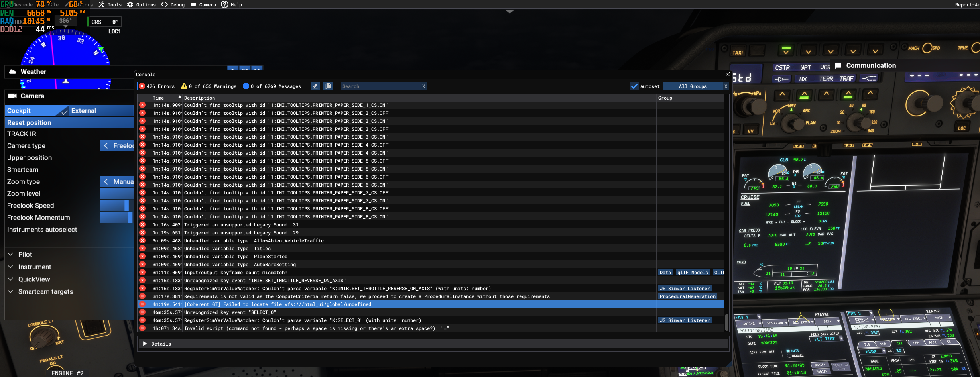This screenshot has height=377, width=980.
Task: Expand the Details section of the Console
Action: [x=145, y=344]
